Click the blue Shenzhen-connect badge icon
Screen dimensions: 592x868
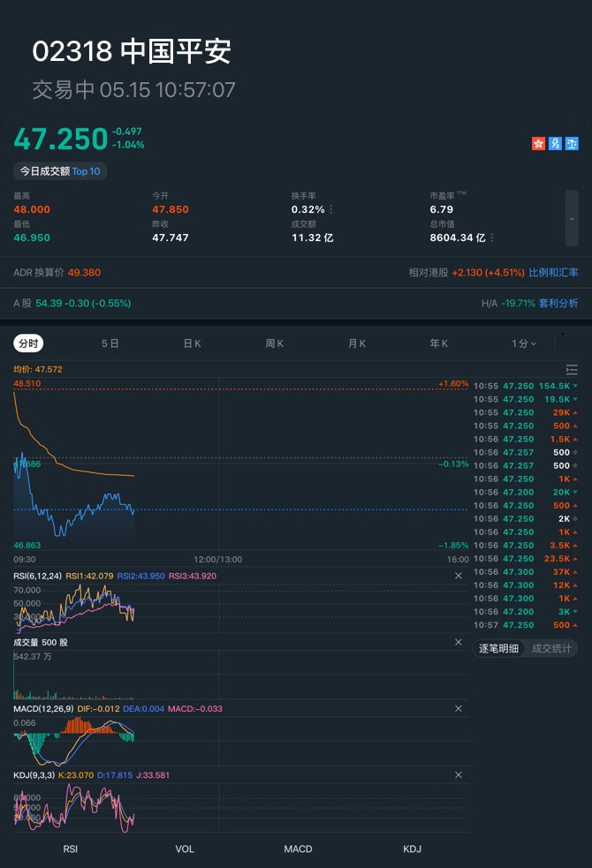[572, 144]
